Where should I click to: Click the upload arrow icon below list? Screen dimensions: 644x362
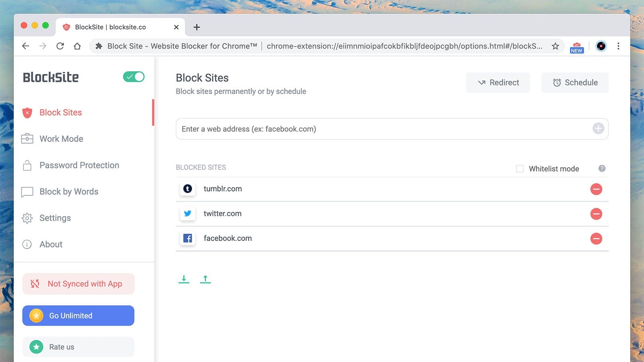click(x=205, y=279)
